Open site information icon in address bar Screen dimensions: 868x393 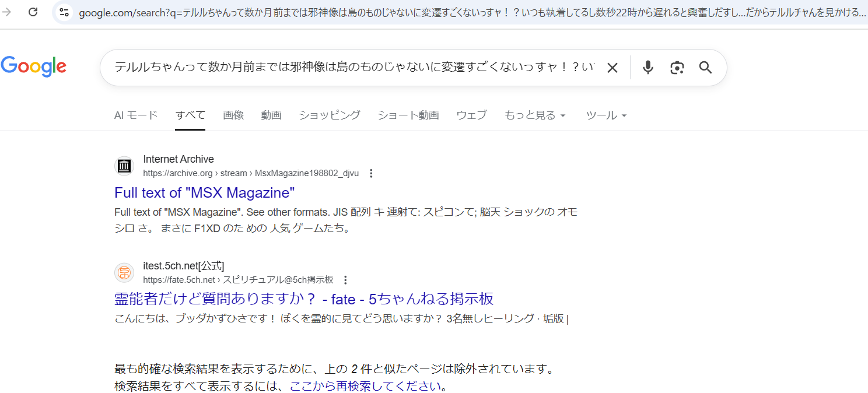tap(64, 12)
